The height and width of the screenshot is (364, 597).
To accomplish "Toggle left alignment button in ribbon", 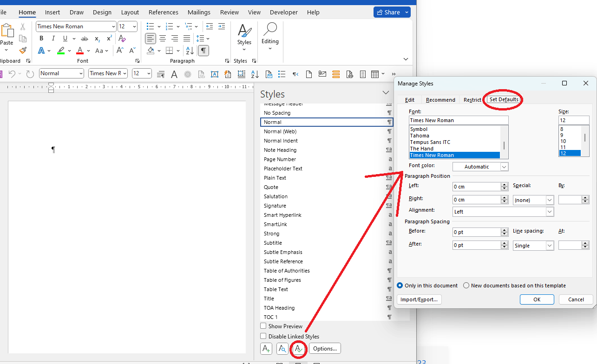I will (x=151, y=39).
